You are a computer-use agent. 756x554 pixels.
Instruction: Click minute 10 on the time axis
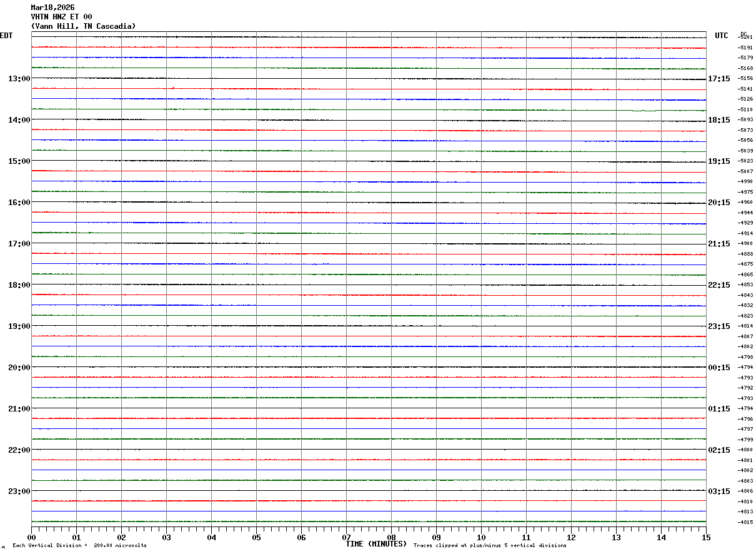pos(481,537)
